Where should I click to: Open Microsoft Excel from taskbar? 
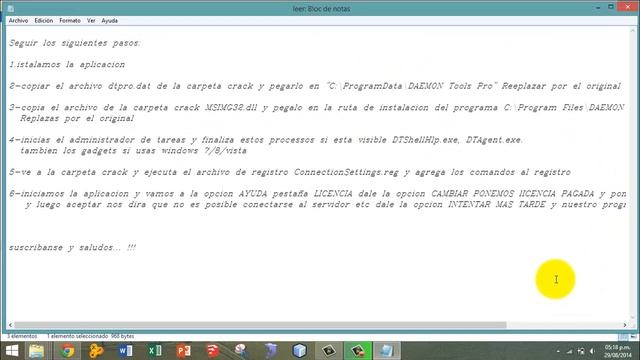pyautogui.click(x=155, y=351)
